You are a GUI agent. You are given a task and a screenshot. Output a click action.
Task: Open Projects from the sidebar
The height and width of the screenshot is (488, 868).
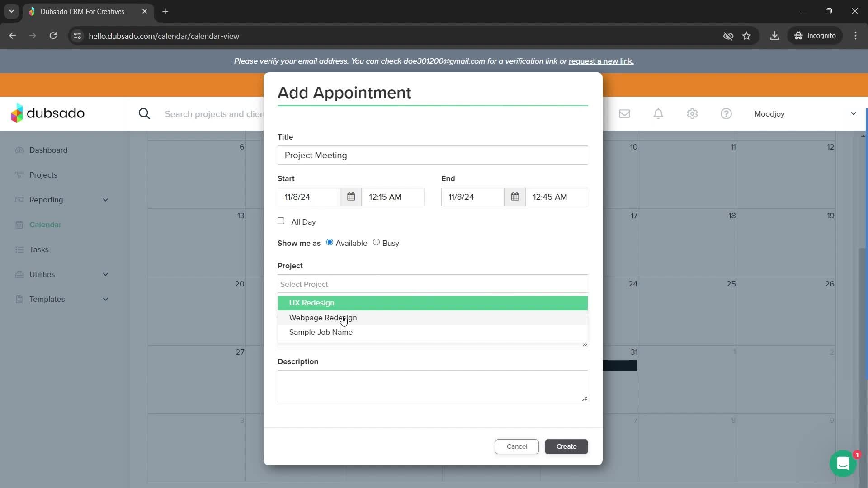(43, 175)
